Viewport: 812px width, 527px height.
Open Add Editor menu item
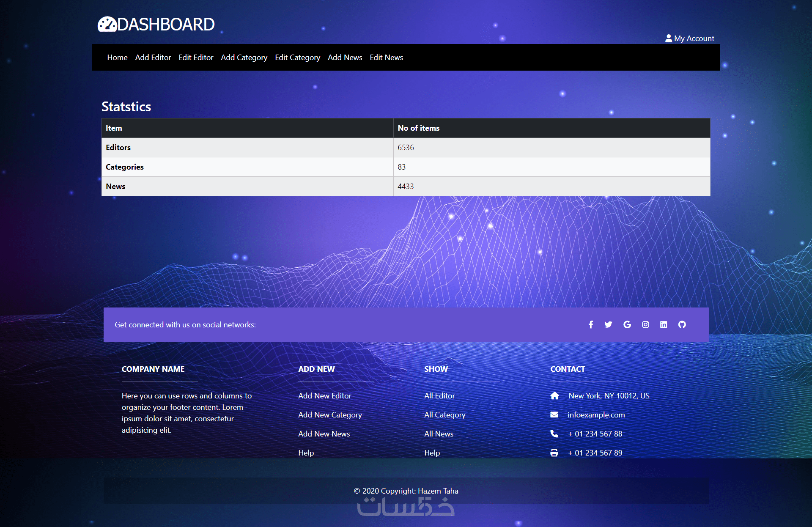153,57
